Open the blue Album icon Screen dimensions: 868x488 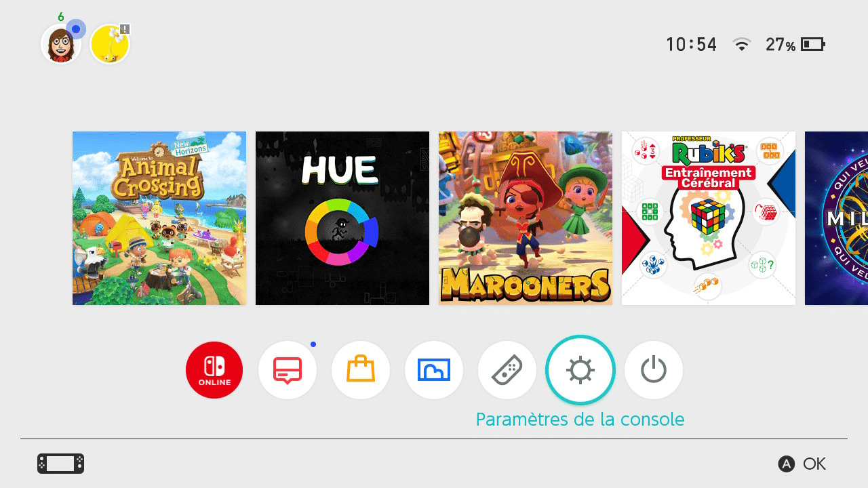tap(434, 370)
